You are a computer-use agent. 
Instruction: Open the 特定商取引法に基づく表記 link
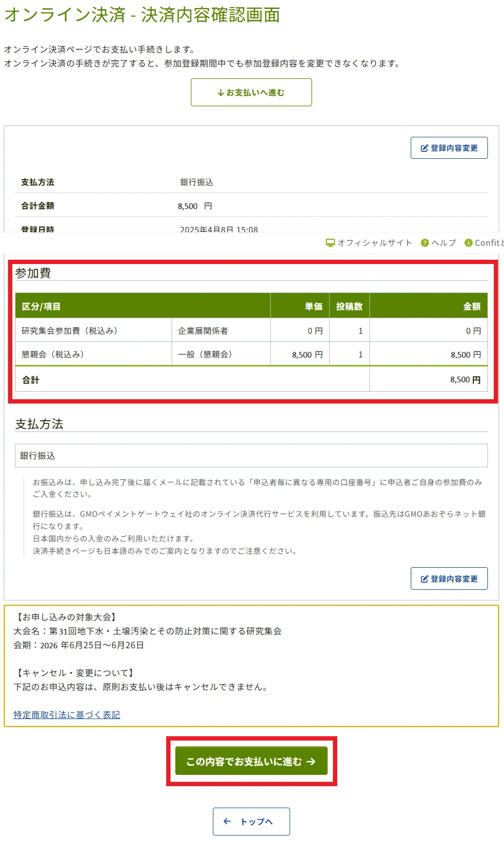tap(66, 715)
